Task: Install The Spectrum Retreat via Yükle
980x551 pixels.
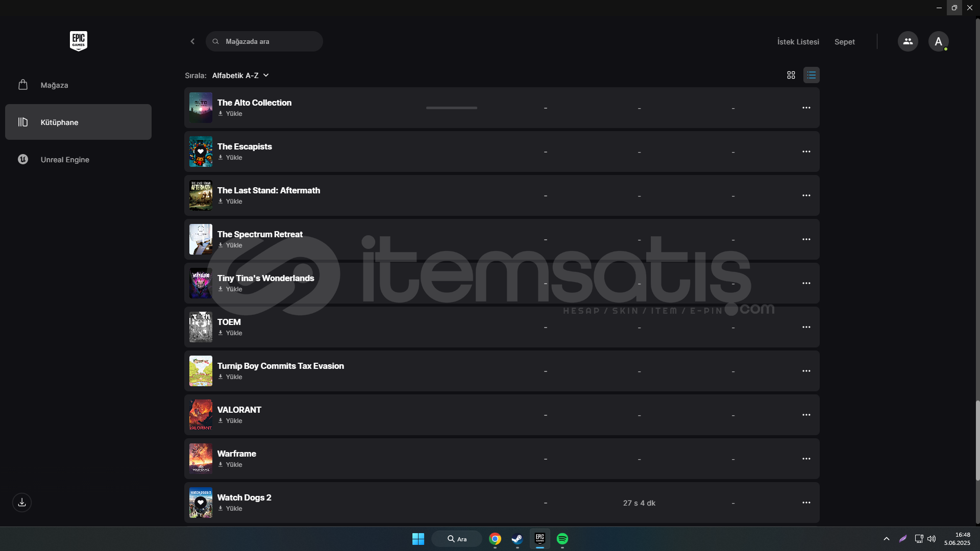Action: click(230, 245)
